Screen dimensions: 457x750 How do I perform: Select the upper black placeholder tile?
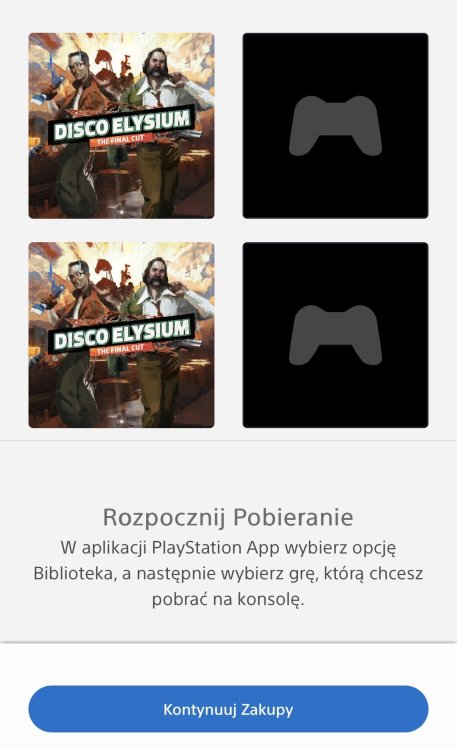click(335, 126)
